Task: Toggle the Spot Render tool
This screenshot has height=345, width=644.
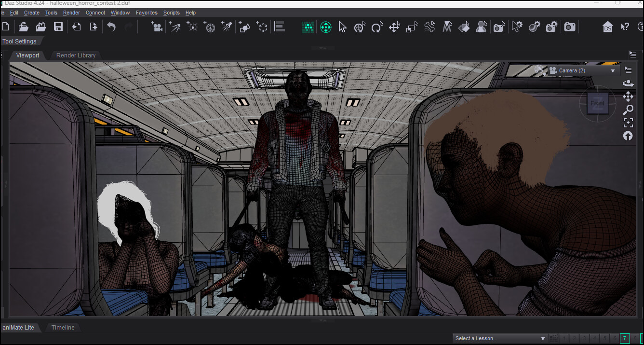Action: 499,27
